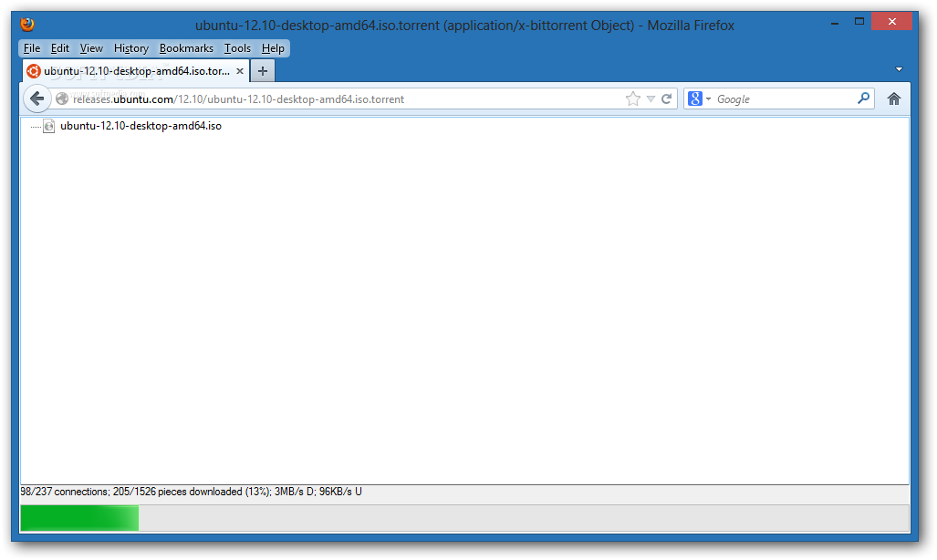
Task: Open the Tools menu
Action: tap(237, 48)
